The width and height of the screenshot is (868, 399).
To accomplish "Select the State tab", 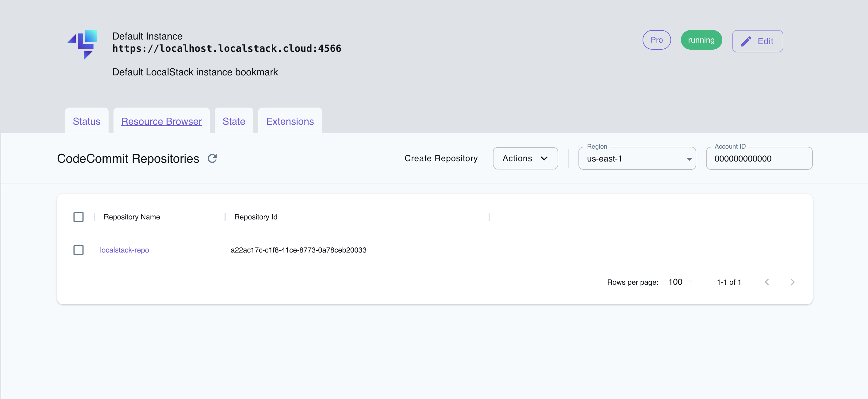I will [x=233, y=121].
